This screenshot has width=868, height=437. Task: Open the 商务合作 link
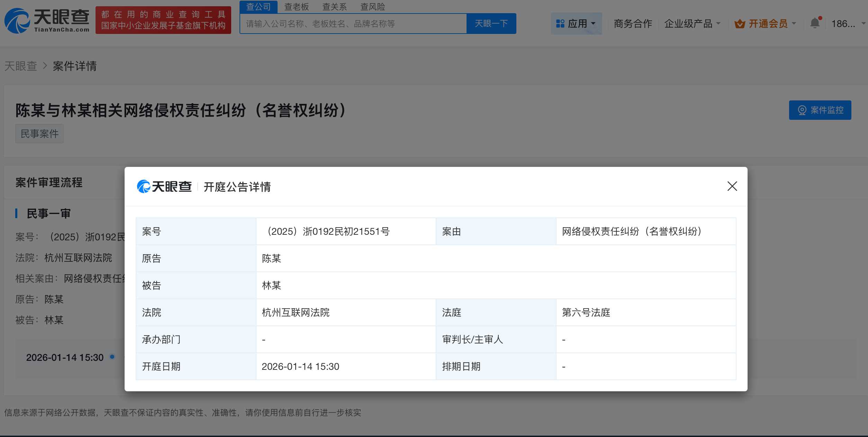pos(633,24)
